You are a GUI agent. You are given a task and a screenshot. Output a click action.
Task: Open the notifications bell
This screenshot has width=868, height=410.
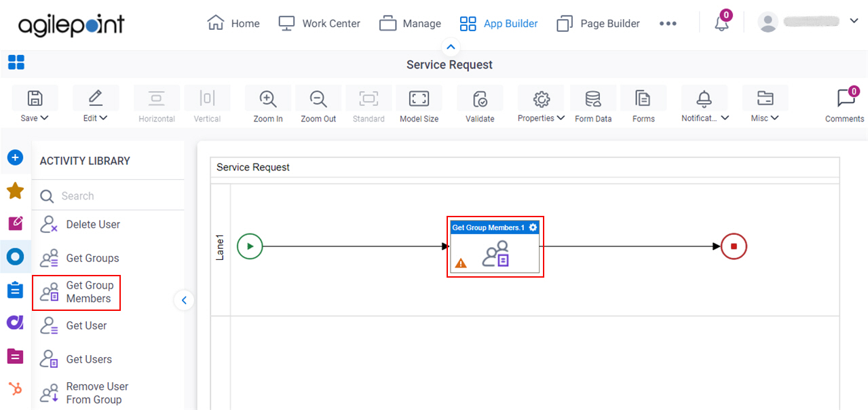click(x=722, y=22)
